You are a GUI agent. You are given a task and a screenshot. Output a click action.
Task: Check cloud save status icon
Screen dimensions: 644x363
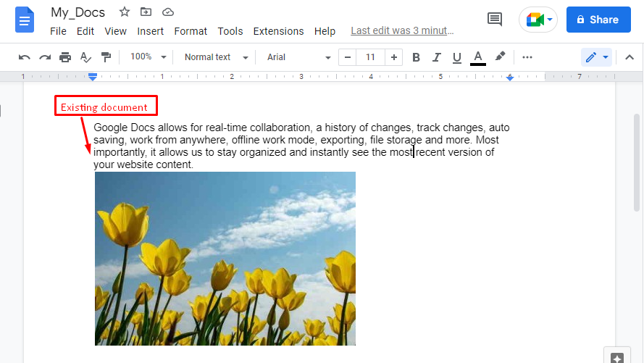pos(168,12)
